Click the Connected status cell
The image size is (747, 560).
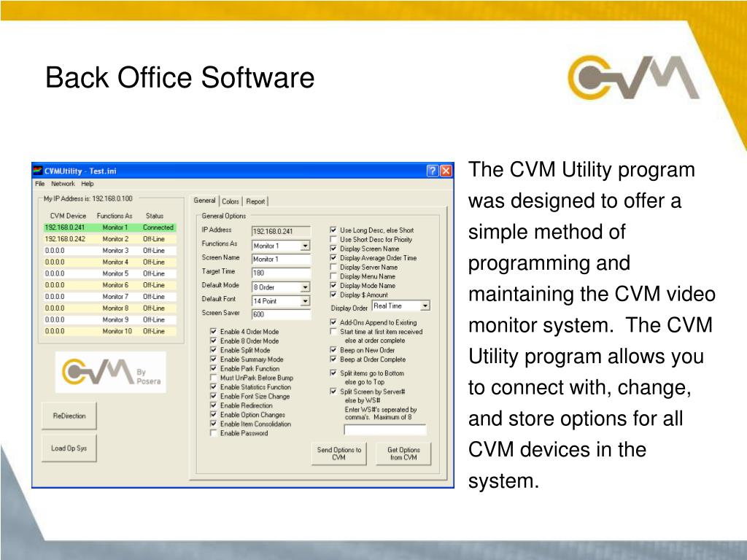pyautogui.click(x=158, y=227)
